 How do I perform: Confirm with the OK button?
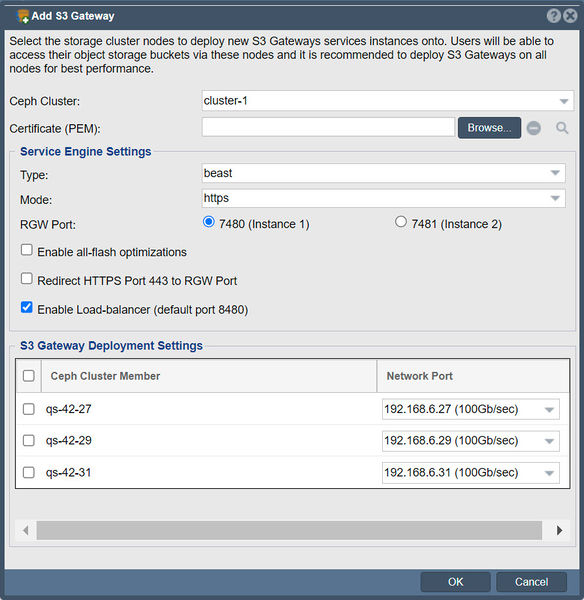tap(455, 582)
